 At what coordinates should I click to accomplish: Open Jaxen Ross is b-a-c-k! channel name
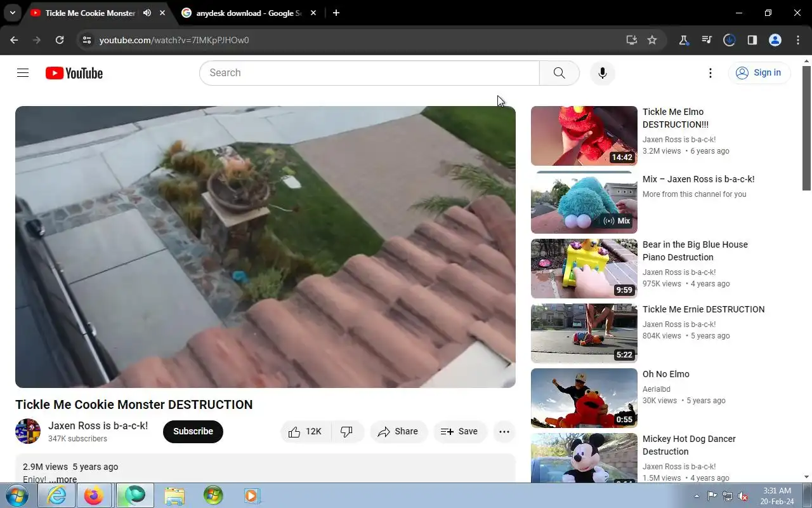pyautogui.click(x=98, y=425)
